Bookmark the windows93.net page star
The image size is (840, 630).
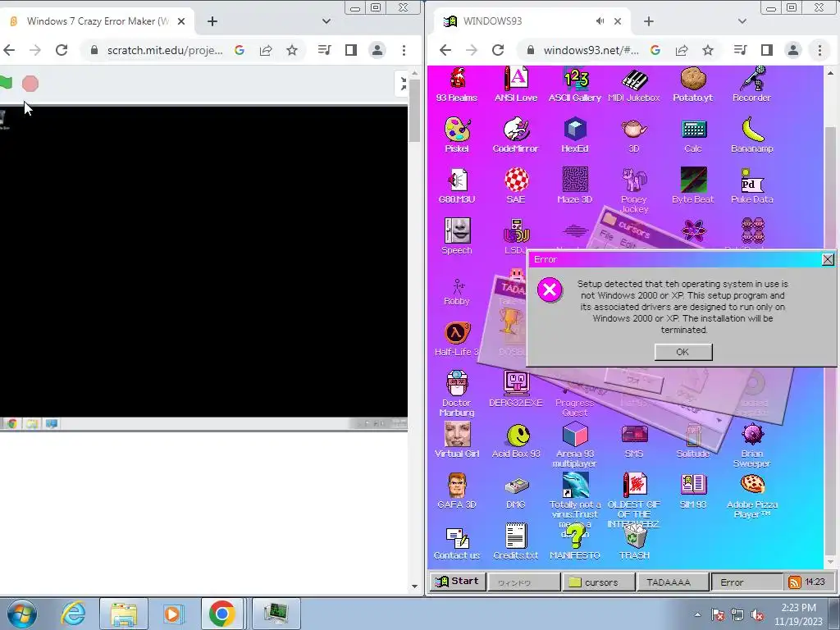click(x=708, y=50)
